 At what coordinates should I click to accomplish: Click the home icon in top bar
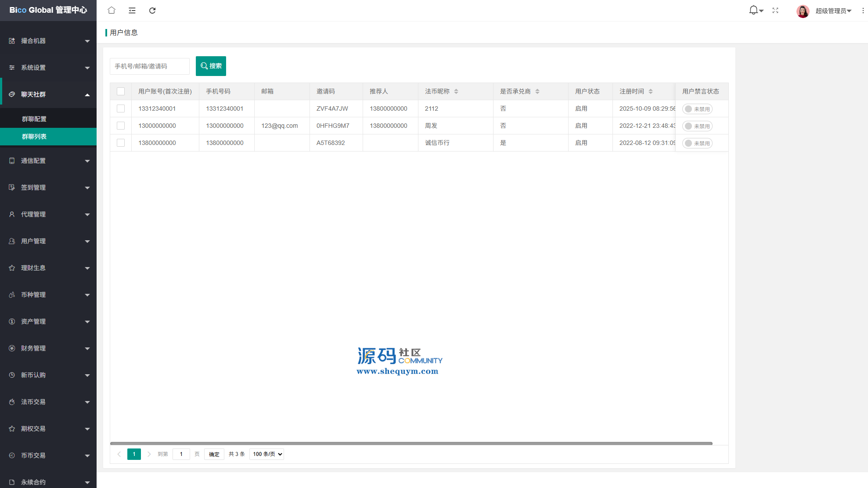(112, 10)
